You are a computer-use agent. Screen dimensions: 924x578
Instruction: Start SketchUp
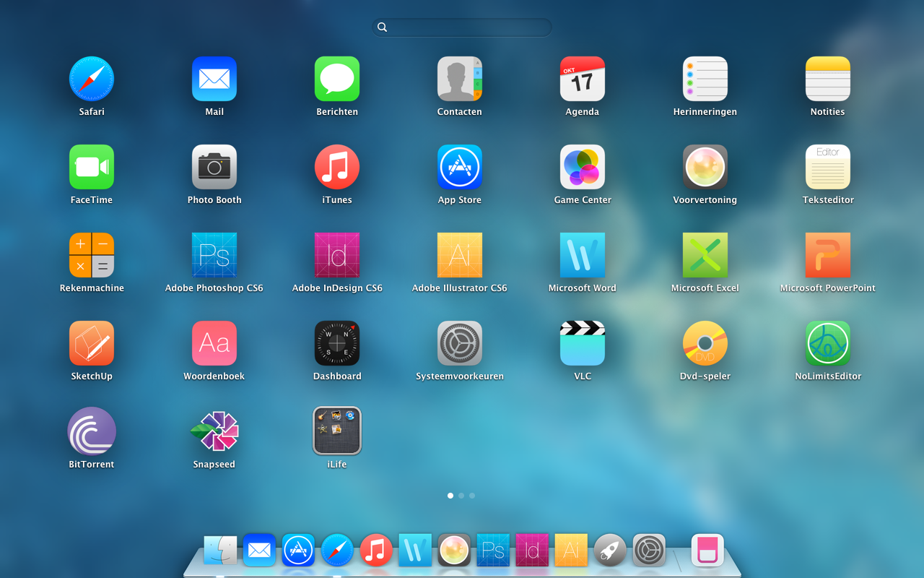coord(91,343)
